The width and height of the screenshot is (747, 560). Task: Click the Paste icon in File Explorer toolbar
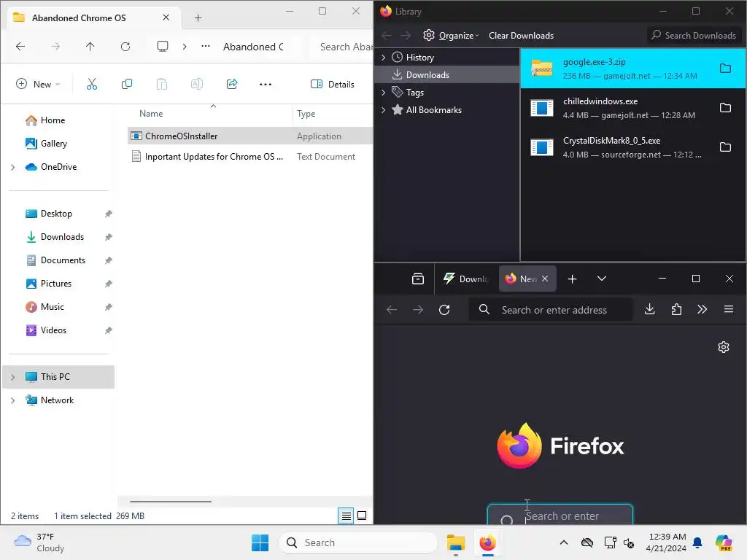[x=161, y=85]
